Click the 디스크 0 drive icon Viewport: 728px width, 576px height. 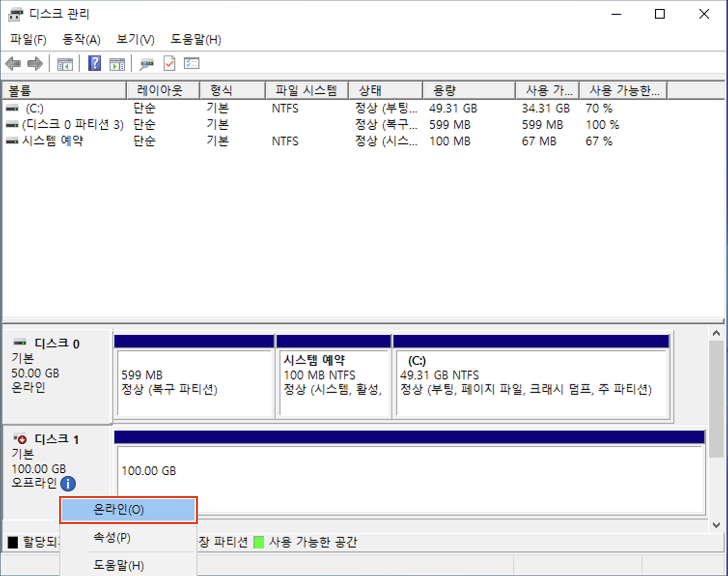pyautogui.click(x=20, y=343)
